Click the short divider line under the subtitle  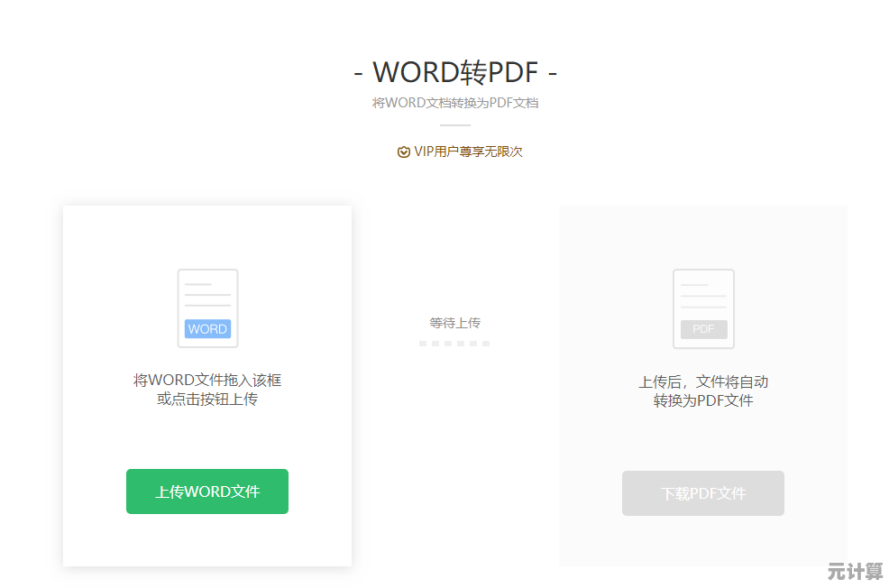click(x=454, y=125)
